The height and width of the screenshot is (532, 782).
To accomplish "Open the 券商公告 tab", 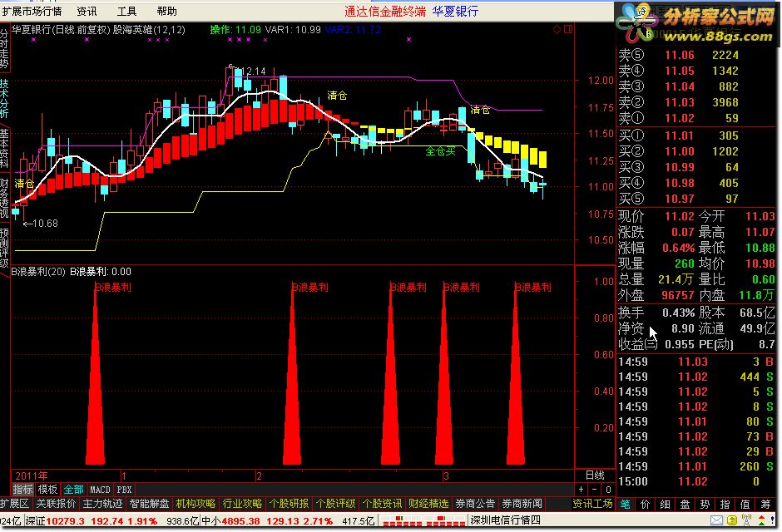I will coord(475,504).
